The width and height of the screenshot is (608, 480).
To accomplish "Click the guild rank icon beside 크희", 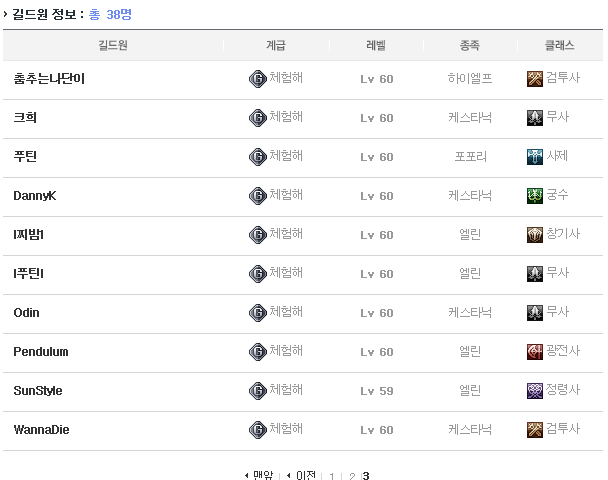I will click(257, 118).
